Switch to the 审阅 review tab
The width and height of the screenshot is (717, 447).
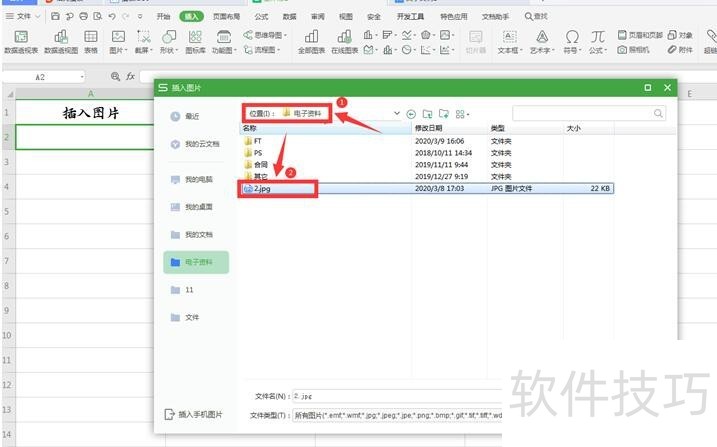pyautogui.click(x=317, y=16)
